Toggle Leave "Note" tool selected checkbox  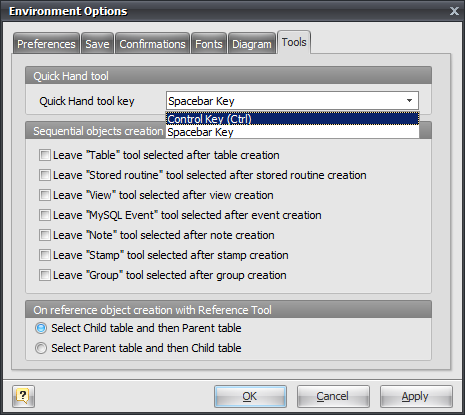(45, 235)
